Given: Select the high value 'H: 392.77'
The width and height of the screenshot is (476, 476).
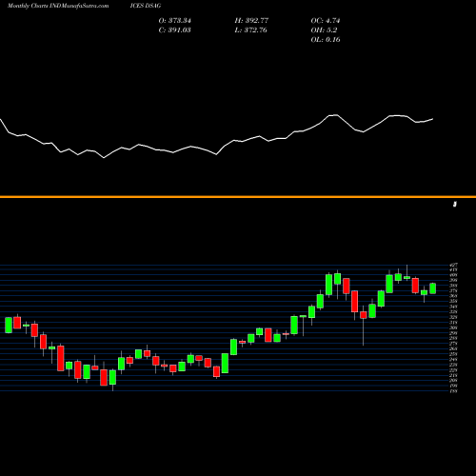Looking at the screenshot, I should tap(251, 21).
